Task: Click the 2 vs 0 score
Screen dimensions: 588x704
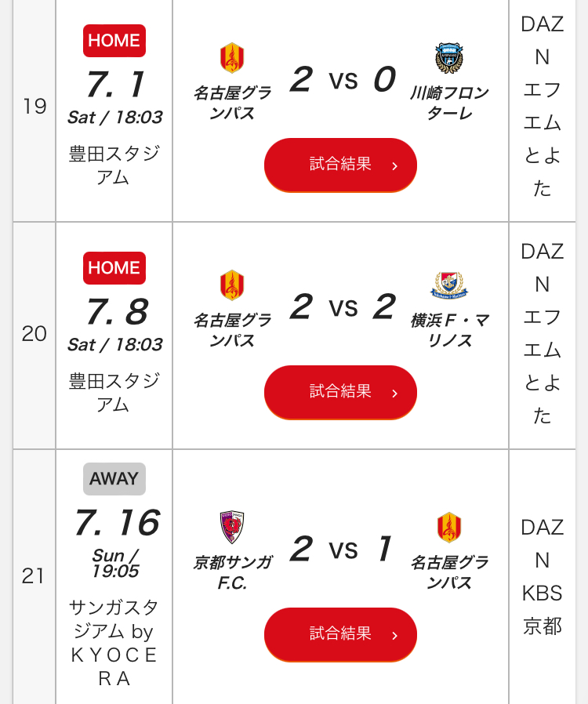Action: pyautogui.click(x=343, y=80)
